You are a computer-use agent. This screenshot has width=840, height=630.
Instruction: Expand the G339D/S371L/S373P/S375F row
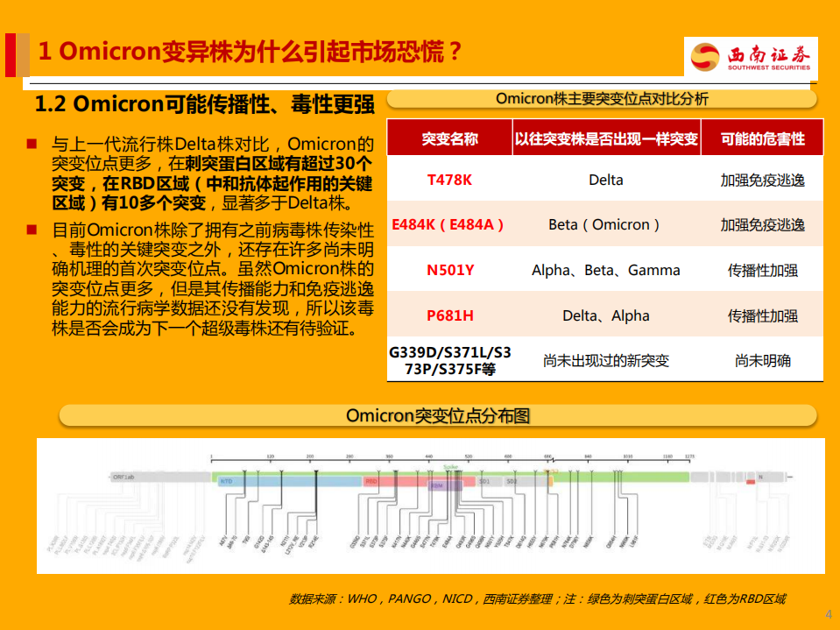coord(448,358)
